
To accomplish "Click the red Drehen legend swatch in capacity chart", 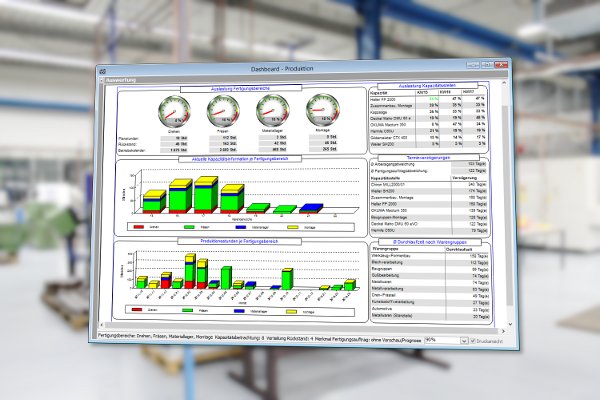I will 139,227.
